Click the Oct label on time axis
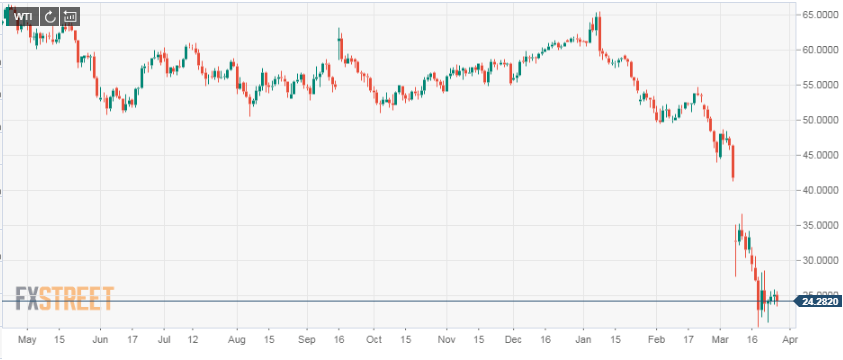 coord(374,340)
